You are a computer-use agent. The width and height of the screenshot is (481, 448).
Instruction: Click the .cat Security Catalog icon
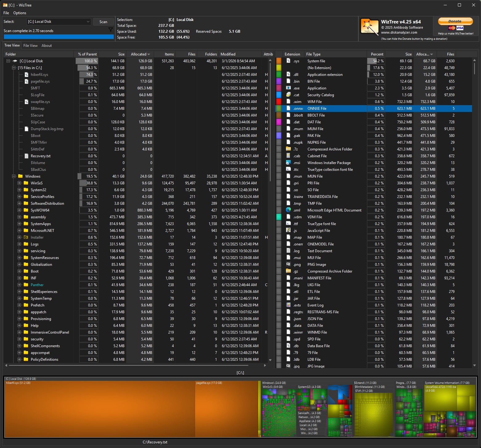[288, 95]
